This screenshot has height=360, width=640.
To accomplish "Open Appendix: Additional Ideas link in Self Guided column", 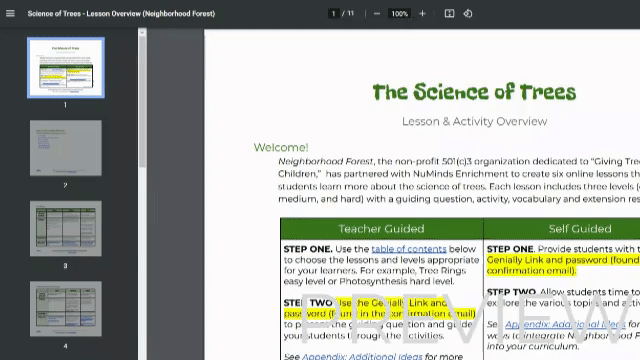I will point(565,324).
